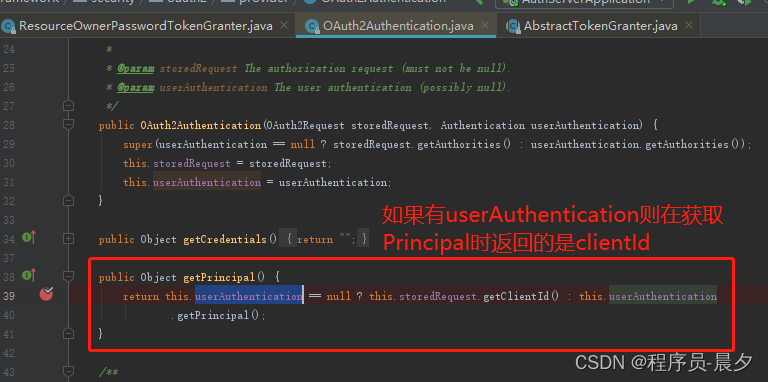Click line number 29 in the gutter
Viewport: 768px width, 382px height.
[x=9, y=144]
